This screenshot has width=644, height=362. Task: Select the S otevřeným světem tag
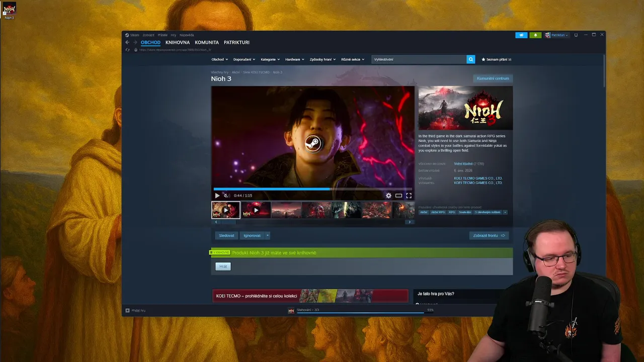tap(488, 212)
